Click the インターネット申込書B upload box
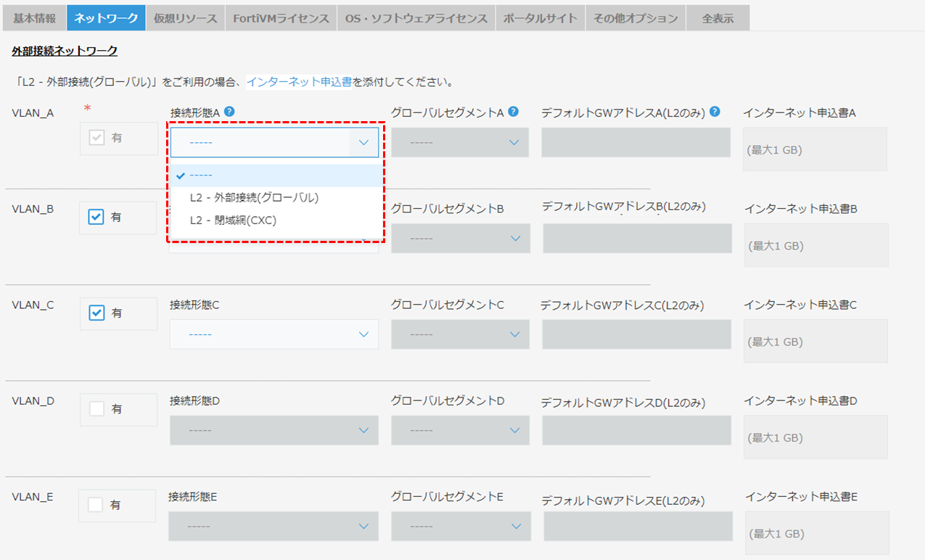 pyautogui.click(x=816, y=245)
